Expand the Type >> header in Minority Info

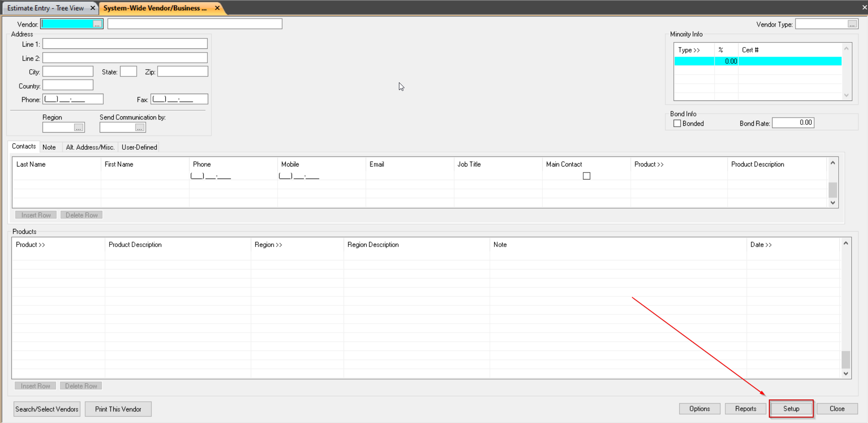tap(690, 50)
